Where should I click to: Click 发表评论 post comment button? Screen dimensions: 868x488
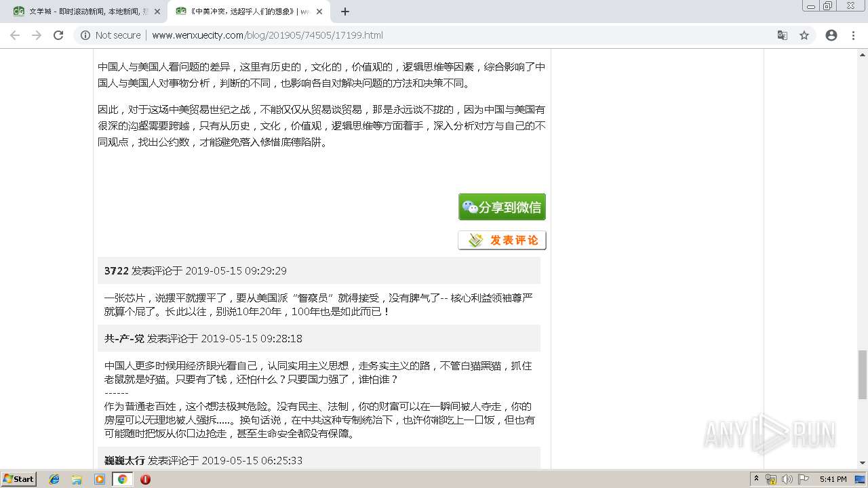[502, 240]
